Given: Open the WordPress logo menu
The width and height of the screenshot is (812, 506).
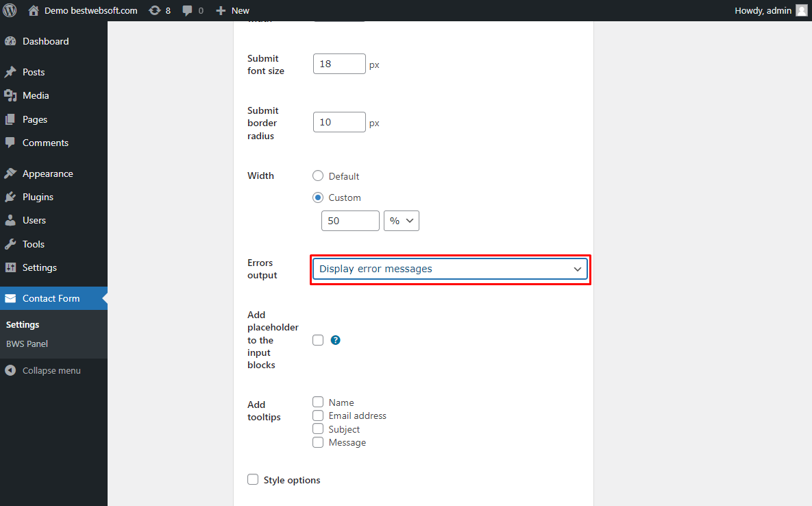Looking at the screenshot, I should (10, 10).
